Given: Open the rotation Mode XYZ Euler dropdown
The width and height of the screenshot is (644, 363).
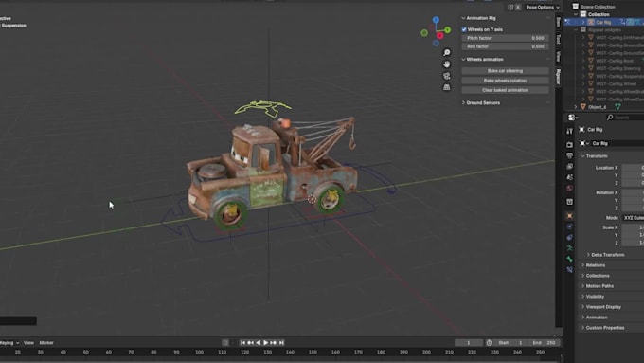Looking at the screenshot, I should 633,217.
